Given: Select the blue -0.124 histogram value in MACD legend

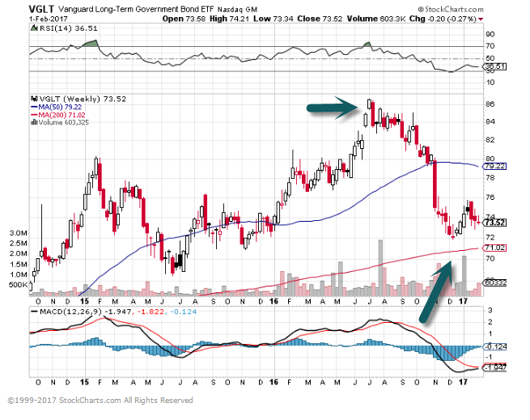Looking at the screenshot, I should tap(183, 312).
